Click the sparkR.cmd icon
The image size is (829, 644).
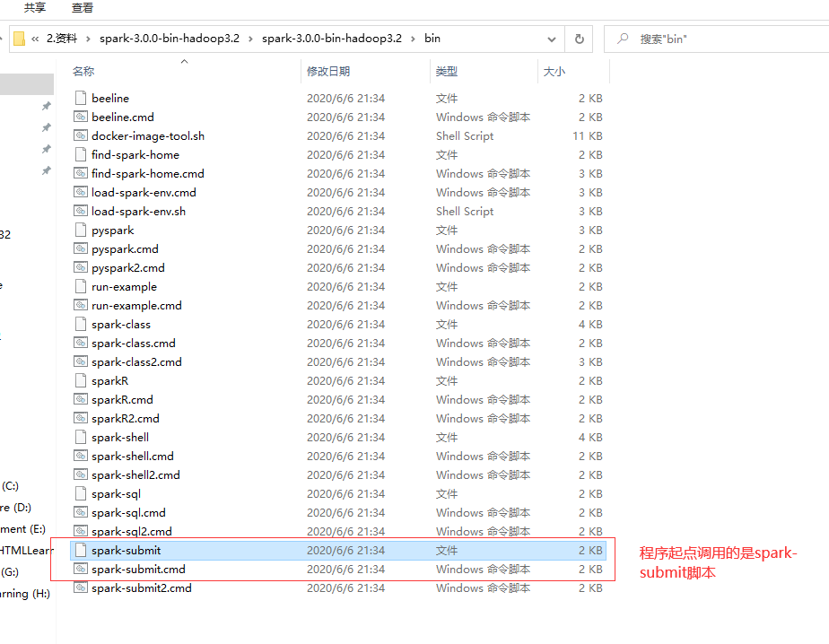pos(81,399)
